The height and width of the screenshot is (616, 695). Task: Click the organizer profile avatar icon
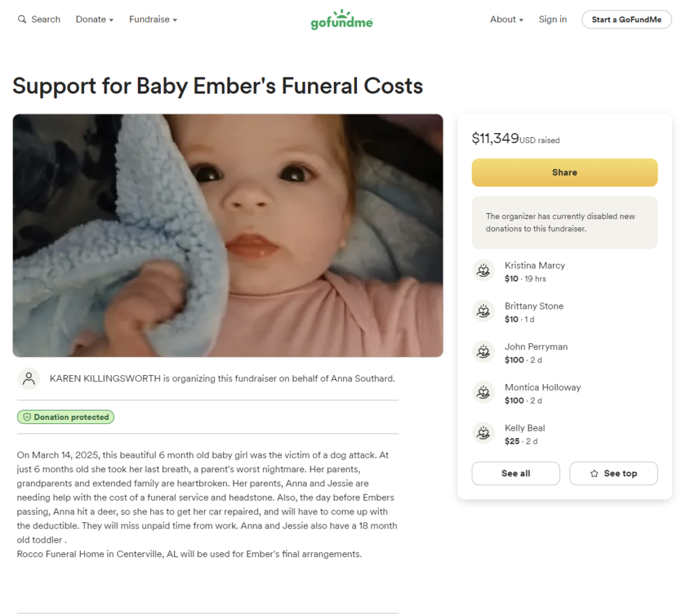(29, 379)
